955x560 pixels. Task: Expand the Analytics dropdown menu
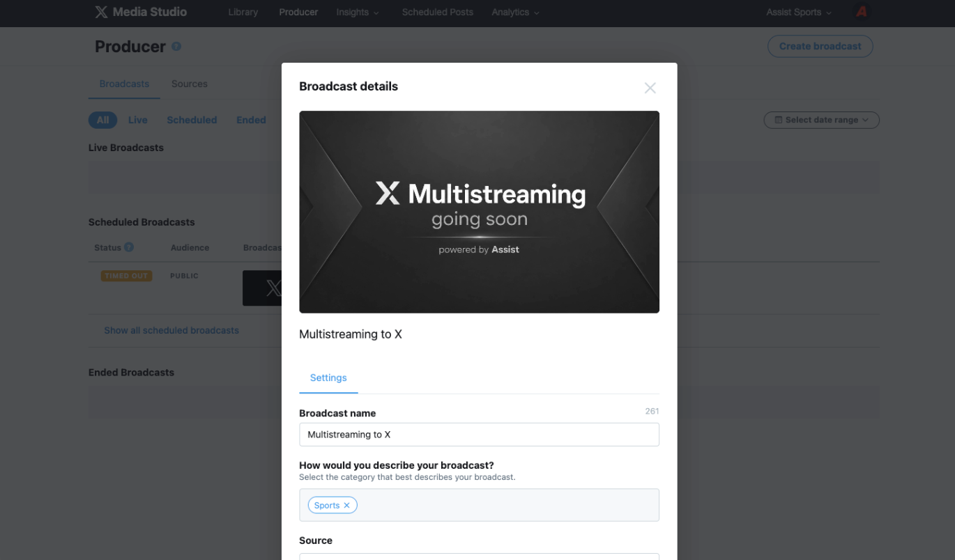515,12
